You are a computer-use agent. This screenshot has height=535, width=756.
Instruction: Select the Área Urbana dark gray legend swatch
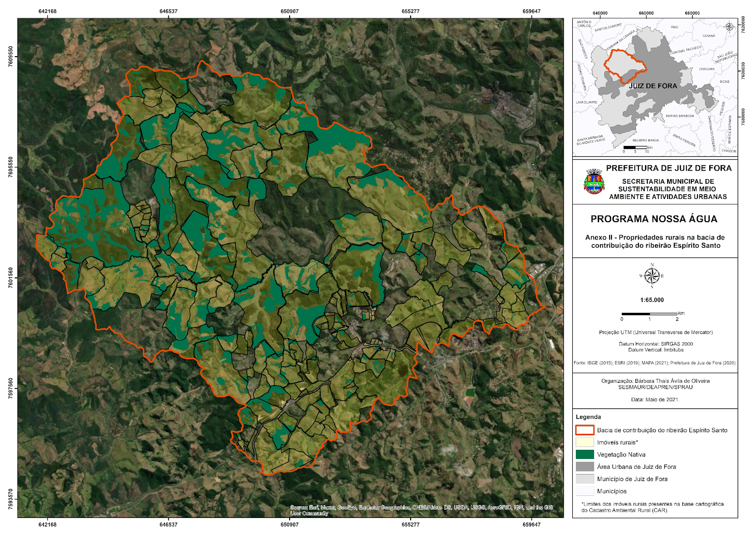point(584,466)
